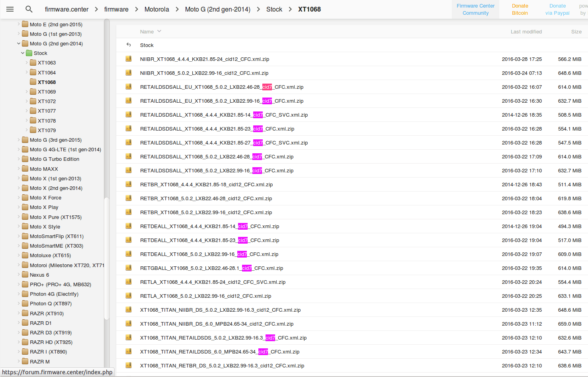Select Moto G Turbo Edition in tree
588x377 pixels.
click(55, 159)
